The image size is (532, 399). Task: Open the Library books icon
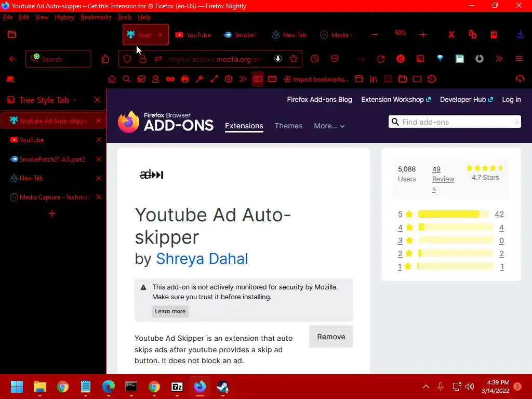click(x=374, y=79)
